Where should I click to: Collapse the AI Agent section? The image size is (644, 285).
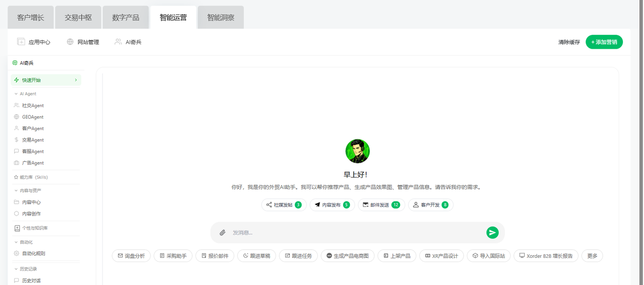click(x=25, y=94)
